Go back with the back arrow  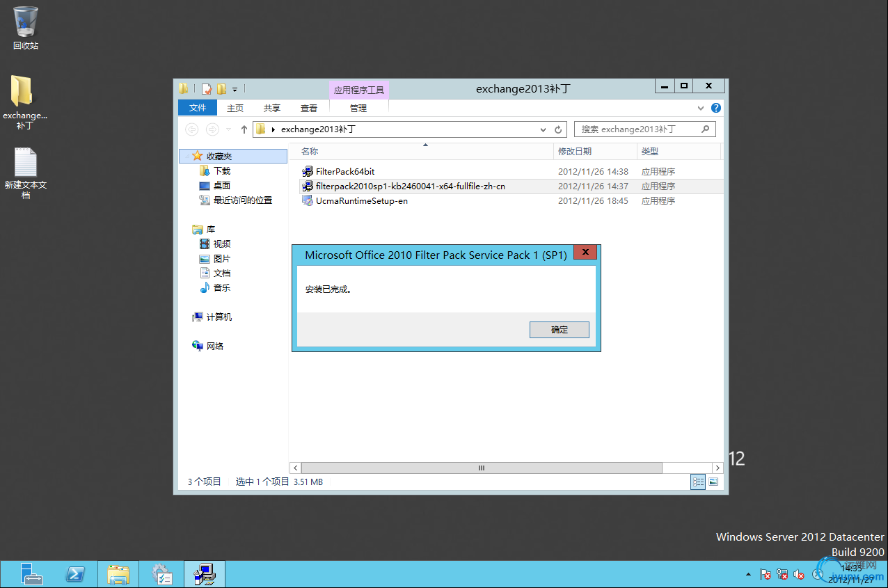coord(192,129)
